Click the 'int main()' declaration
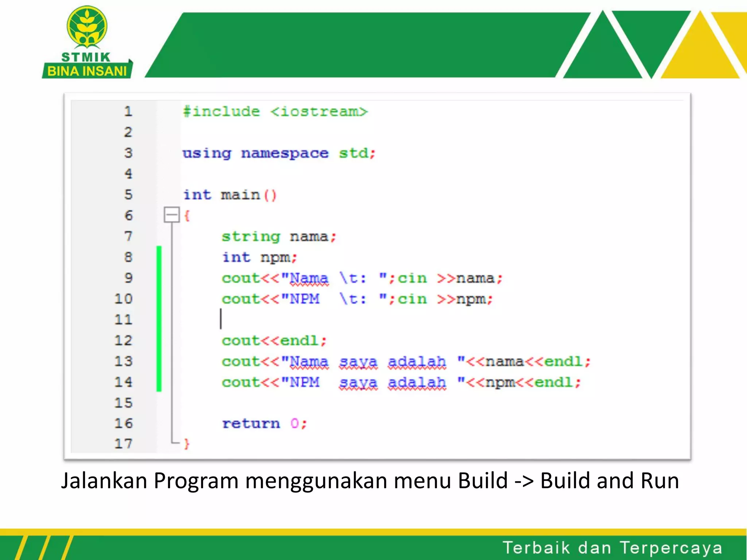The image size is (747, 560). pos(230,195)
